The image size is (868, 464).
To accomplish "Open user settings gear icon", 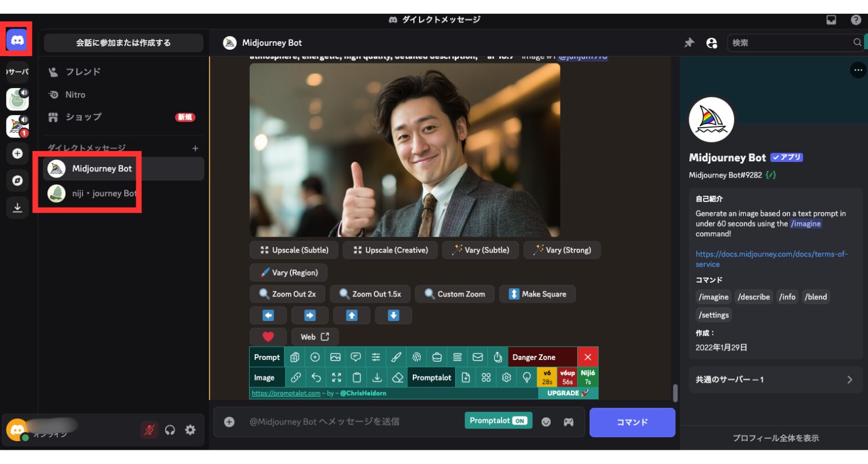I will pos(191,430).
